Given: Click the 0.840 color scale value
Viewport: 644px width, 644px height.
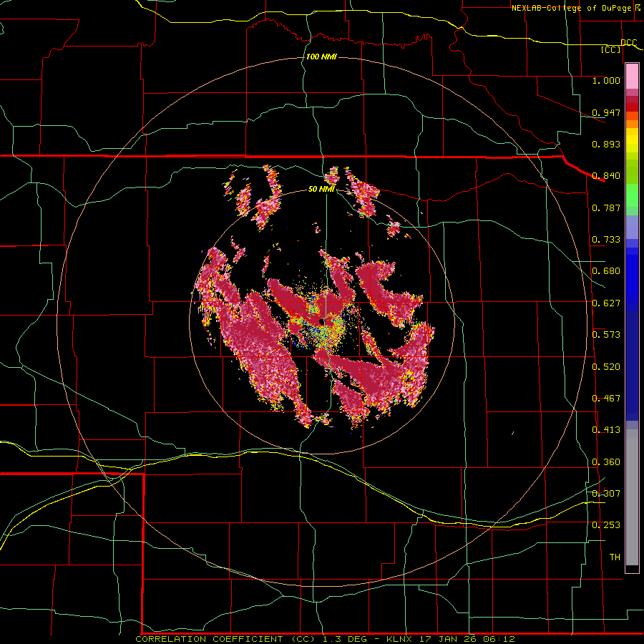Looking at the screenshot, I should 606,176.
